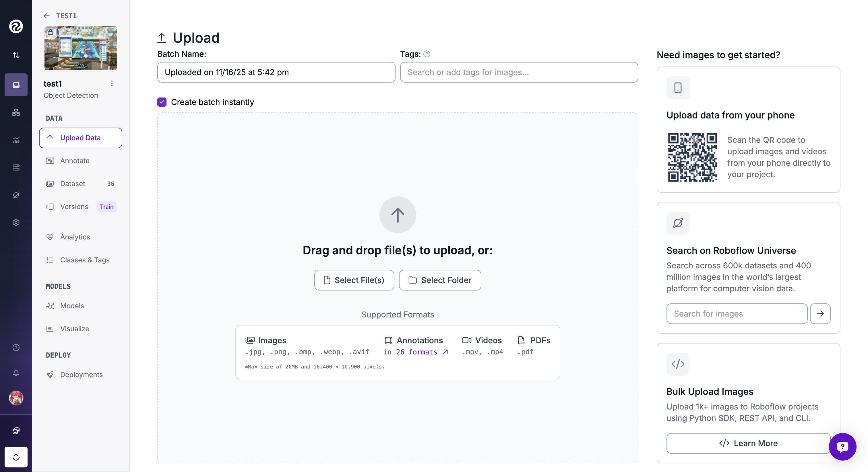Open the Tags help tooltip icon
Image resolution: width=868 pixels, height=472 pixels.
(x=427, y=54)
